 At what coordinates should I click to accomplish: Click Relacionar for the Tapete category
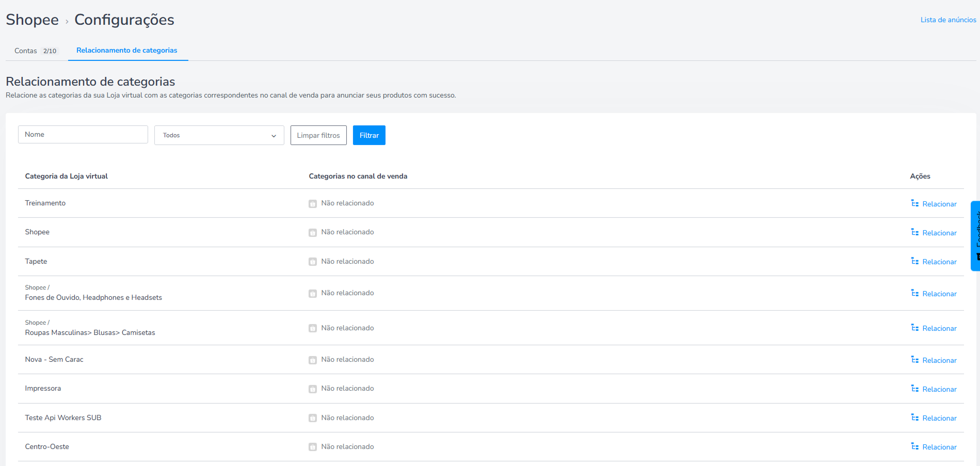[939, 262]
